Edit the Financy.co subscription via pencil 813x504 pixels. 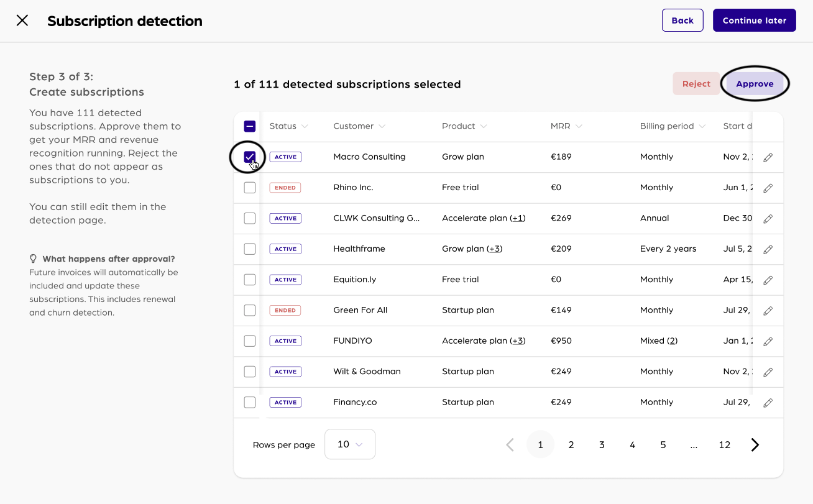768,403
